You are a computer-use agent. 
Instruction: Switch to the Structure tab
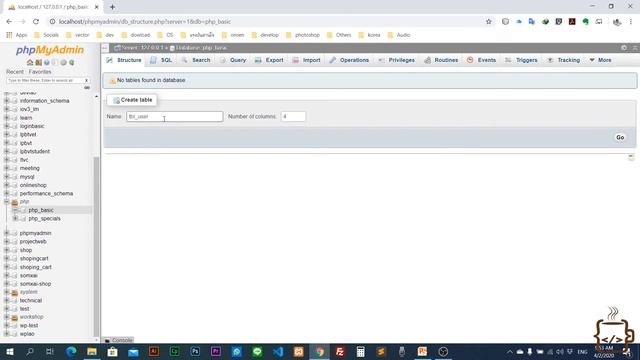coord(124,60)
